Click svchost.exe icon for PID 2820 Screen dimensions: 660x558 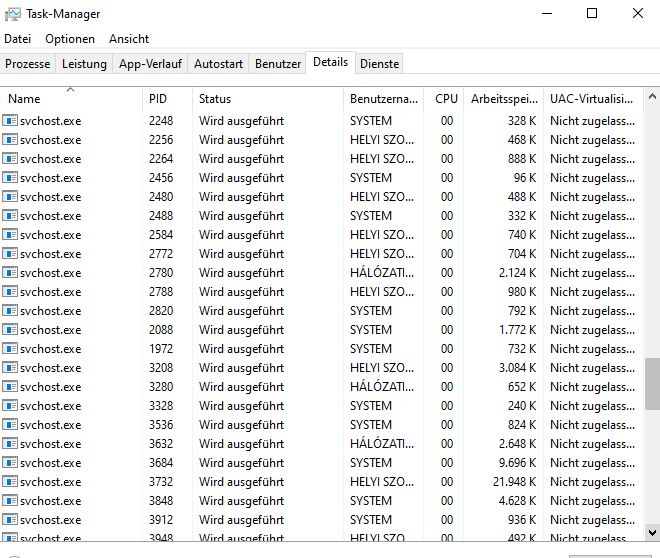click(10, 311)
